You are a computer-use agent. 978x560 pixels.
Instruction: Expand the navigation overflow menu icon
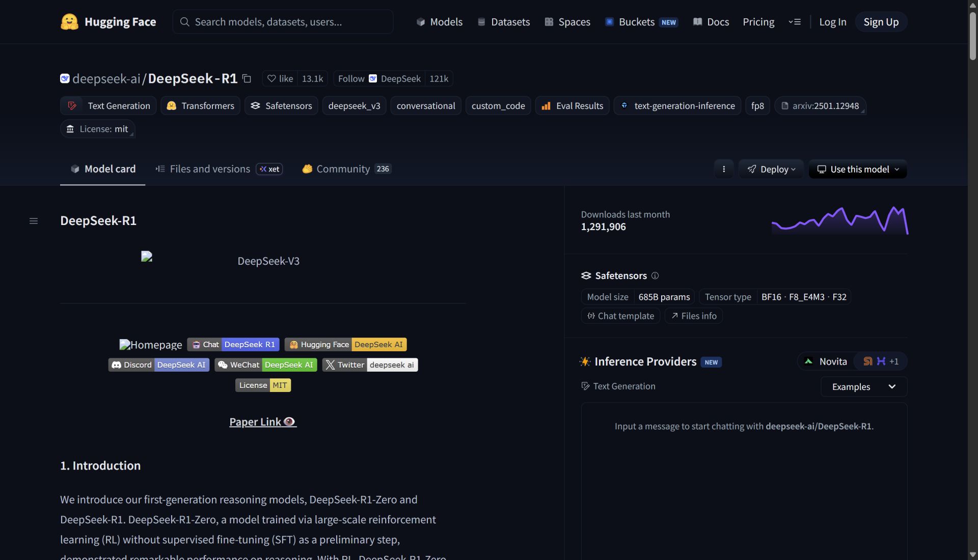point(795,22)
